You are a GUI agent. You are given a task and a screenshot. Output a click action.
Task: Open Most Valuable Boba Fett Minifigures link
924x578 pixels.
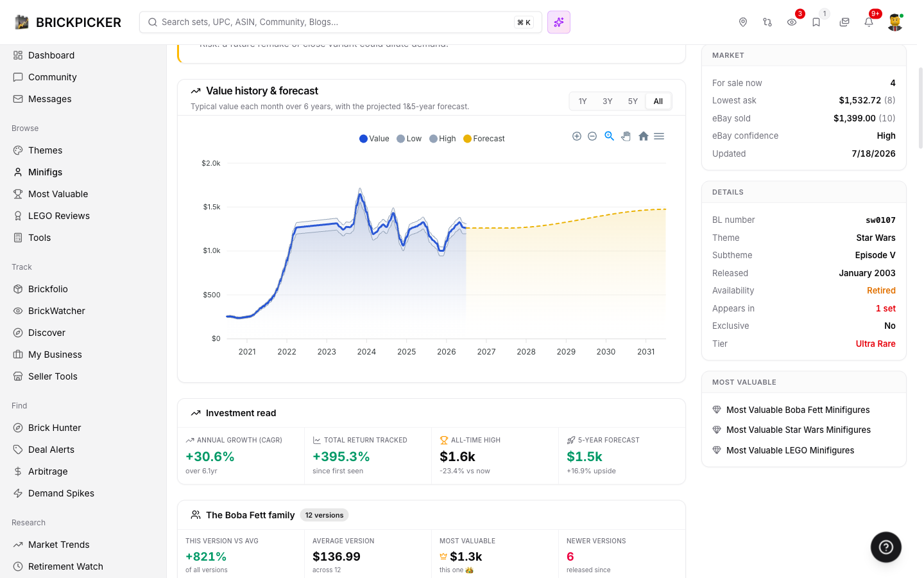click(x=798, y=410)
